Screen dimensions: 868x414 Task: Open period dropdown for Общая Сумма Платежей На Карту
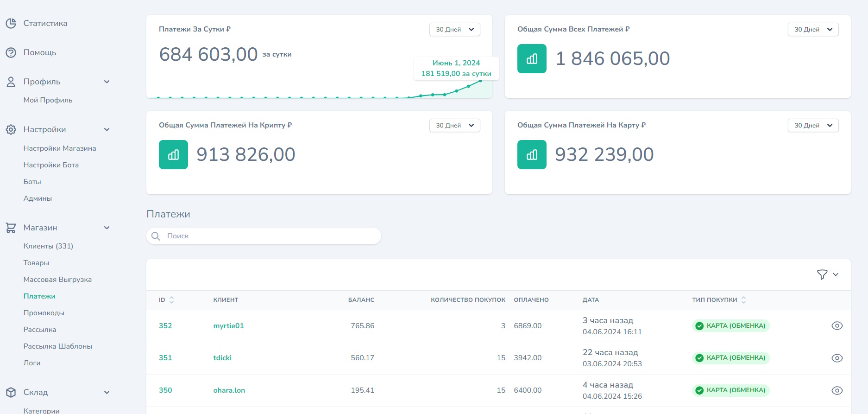tap(813, 125)
